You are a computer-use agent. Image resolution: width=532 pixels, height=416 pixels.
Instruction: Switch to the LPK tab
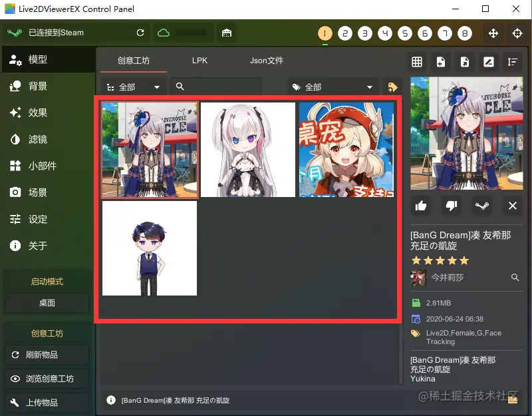point(199,61)
